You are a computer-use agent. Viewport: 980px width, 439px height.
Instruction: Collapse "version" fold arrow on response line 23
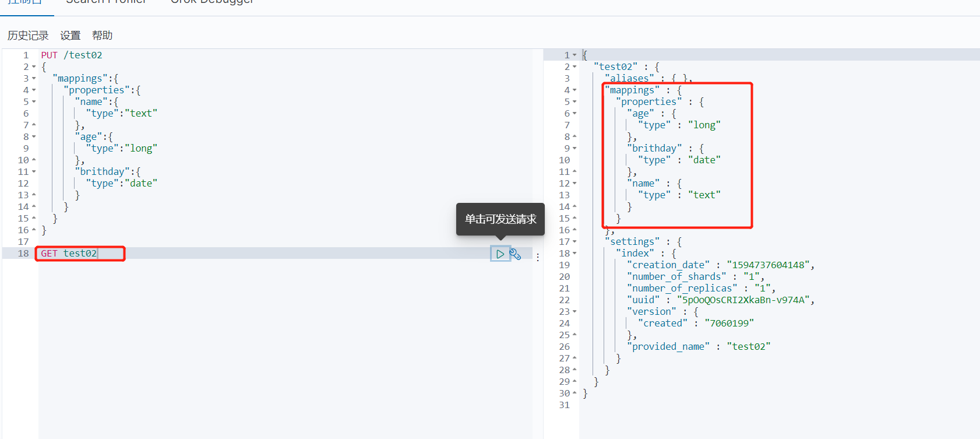(x=574, y=312)
